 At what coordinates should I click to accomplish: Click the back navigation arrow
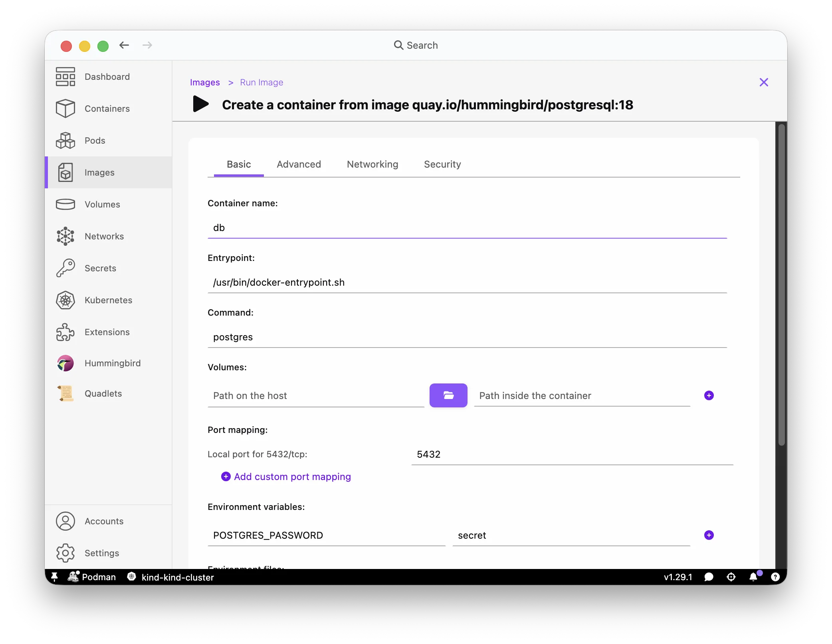click(x=124, y=45)
